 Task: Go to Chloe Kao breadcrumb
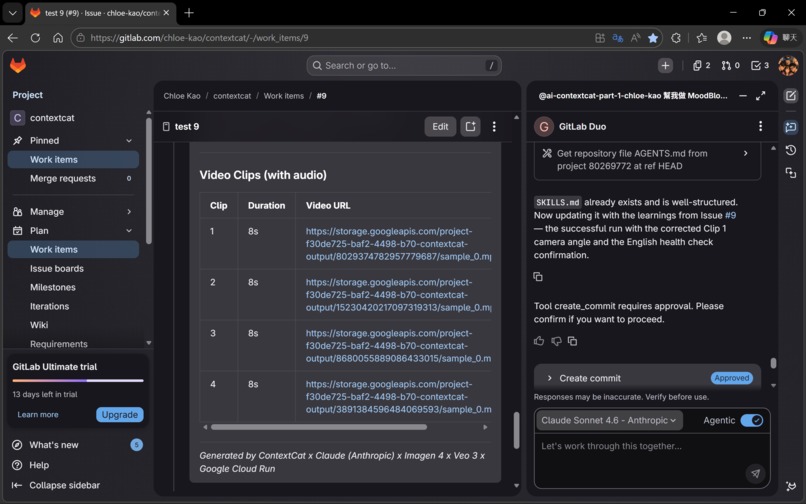click(x=182, y=96)
